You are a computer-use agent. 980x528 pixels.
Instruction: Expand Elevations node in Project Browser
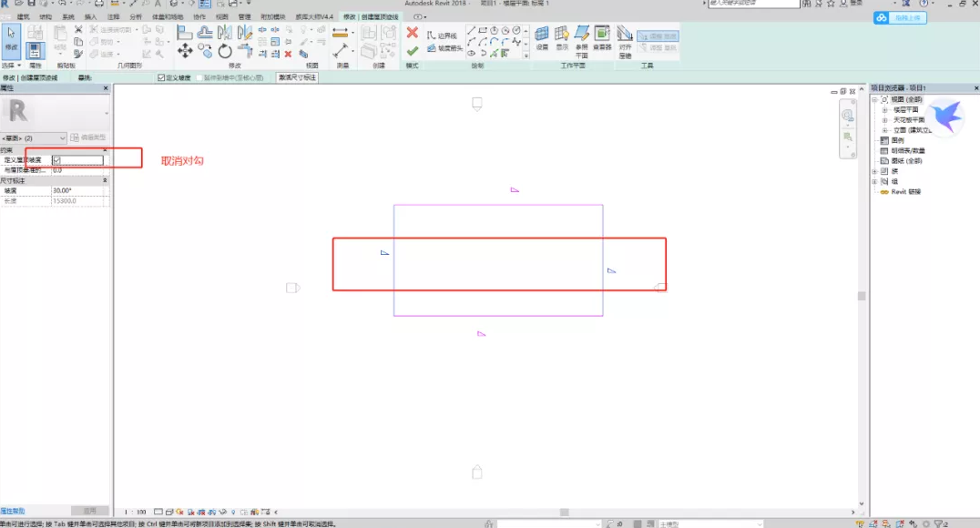pyautogui.click(x=884, y=130)
